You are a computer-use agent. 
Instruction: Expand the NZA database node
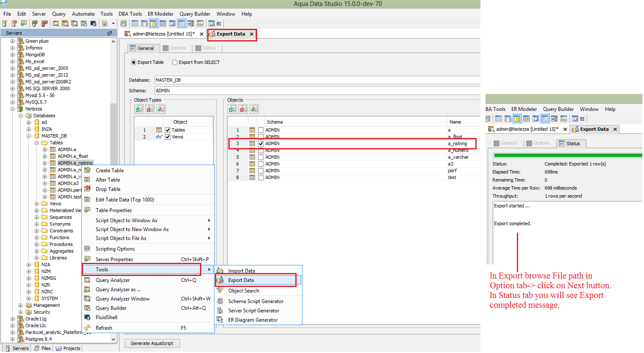[28, 265]
